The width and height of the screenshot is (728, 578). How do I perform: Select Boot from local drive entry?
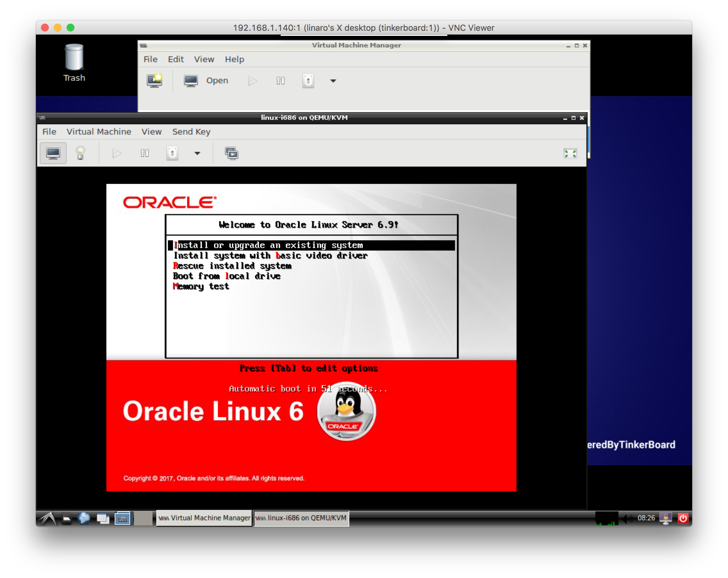227,276
